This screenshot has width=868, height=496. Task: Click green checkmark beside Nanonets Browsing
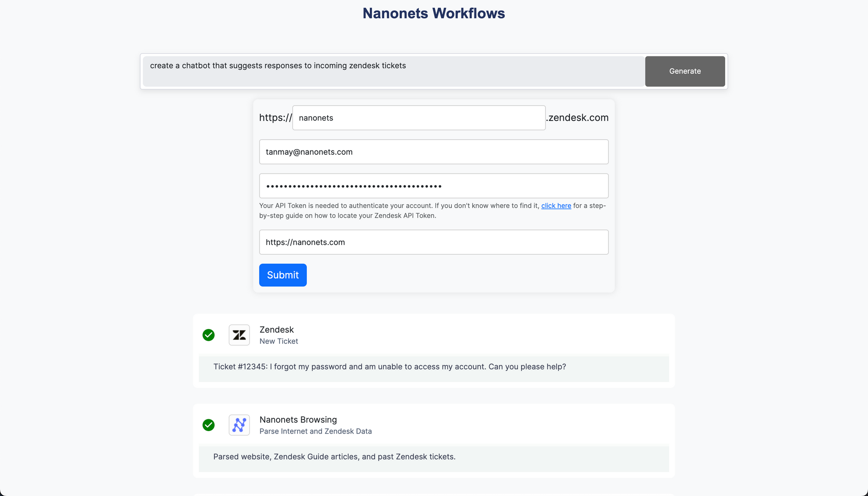click(208, 425)
